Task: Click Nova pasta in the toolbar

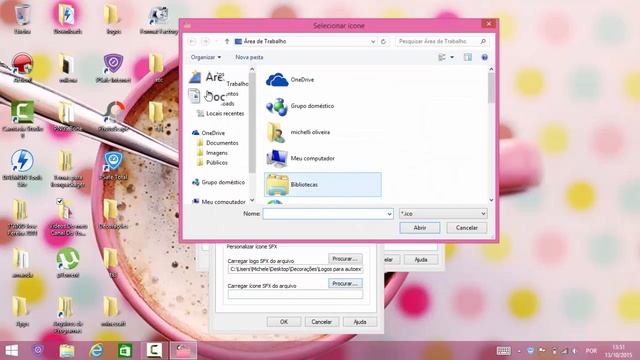Action: click(249, 57)
